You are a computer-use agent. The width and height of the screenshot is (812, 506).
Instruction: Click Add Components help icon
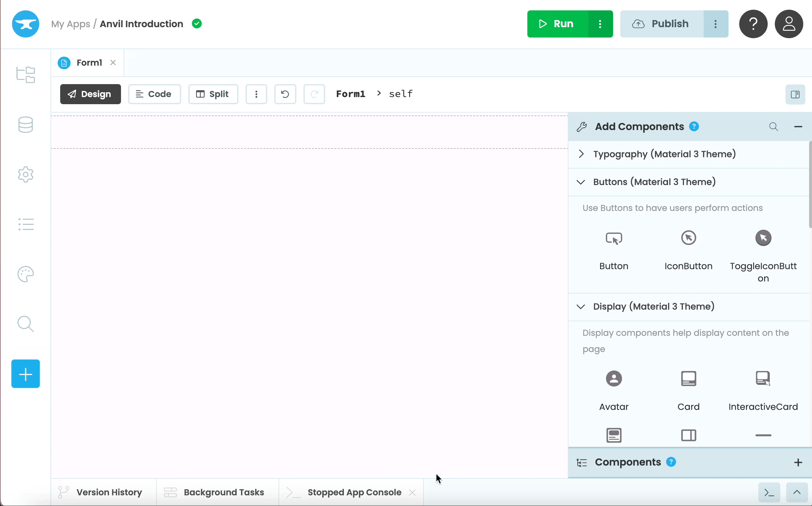[694, 126]
